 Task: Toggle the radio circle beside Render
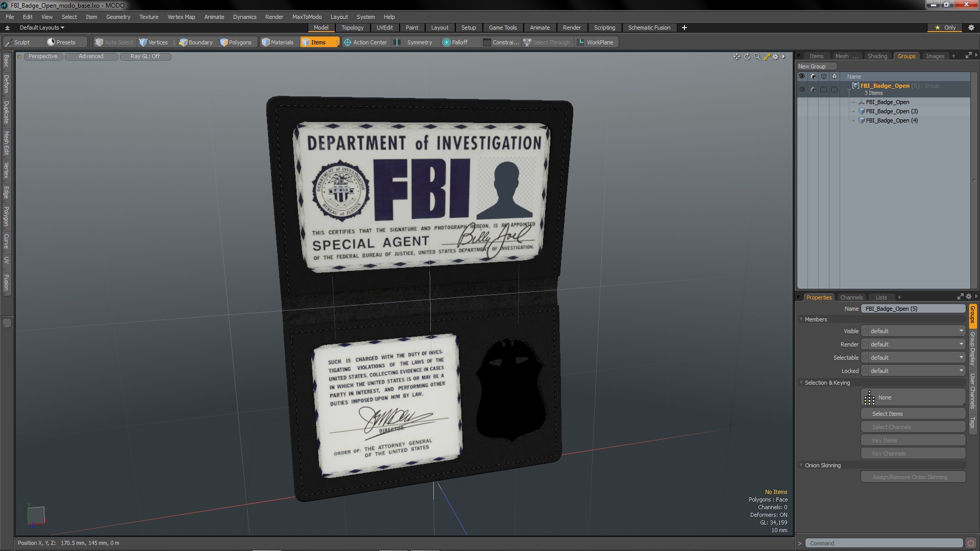click(x=865, y=344)
